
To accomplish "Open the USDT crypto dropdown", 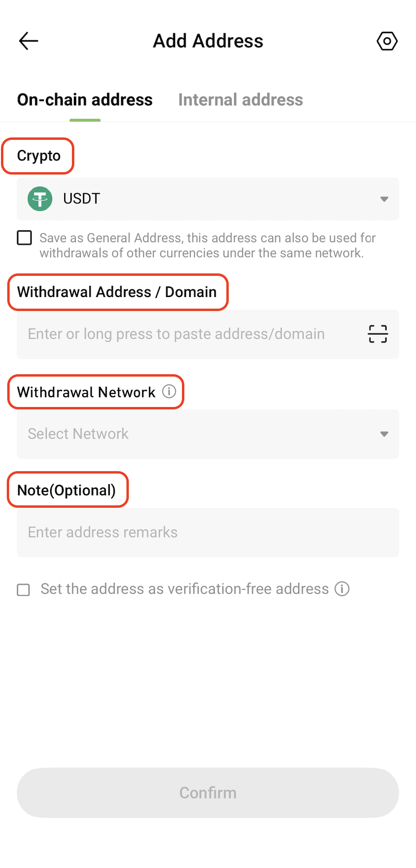I will click(x=208, y=199).
